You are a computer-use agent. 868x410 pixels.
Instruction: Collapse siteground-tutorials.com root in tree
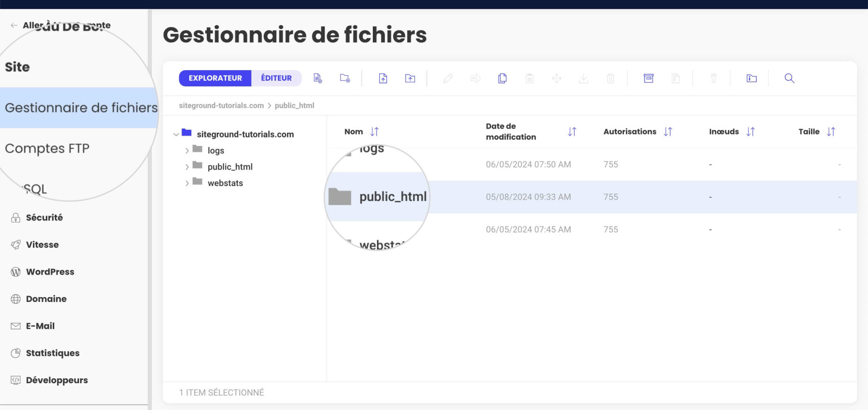click(176, 134)
